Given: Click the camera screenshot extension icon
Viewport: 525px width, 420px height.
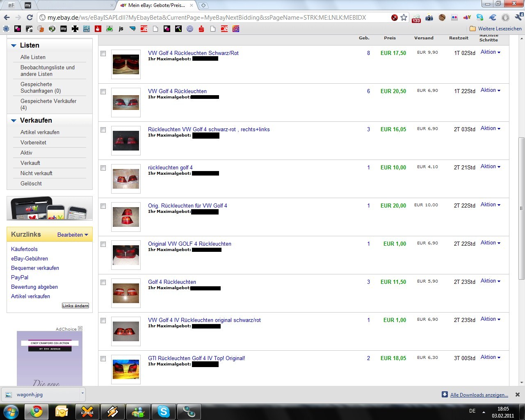Looking at the screenshot, I should pos(429,18).
